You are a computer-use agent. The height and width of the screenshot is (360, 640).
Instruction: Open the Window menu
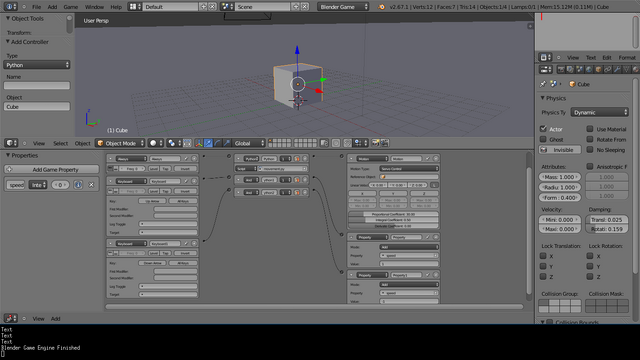(x=94, y=7)
